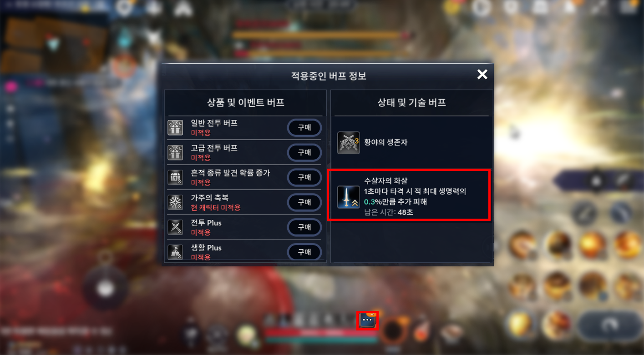This screenshot has height=355, width=644.
Task: Click the 전투 Plus crossed swords icon
Action: tap(175, 227)
